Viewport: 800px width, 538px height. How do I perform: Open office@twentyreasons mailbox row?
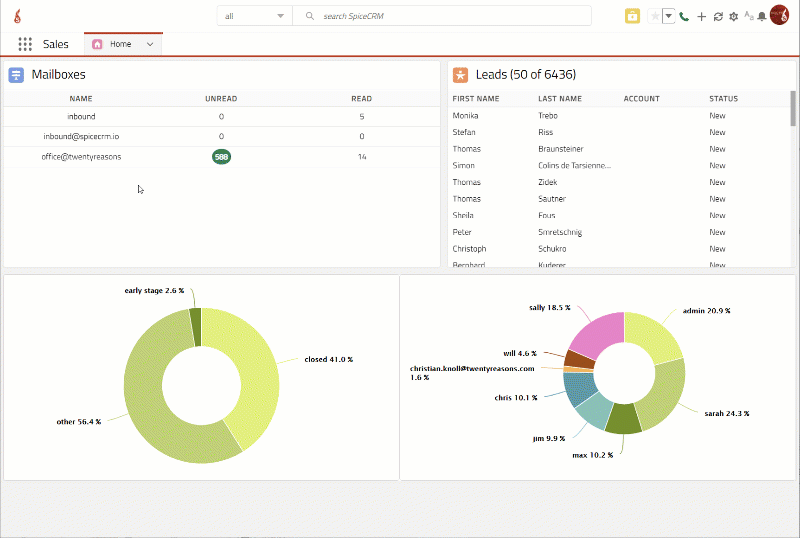pyautogui.click(x=221, y=157)
